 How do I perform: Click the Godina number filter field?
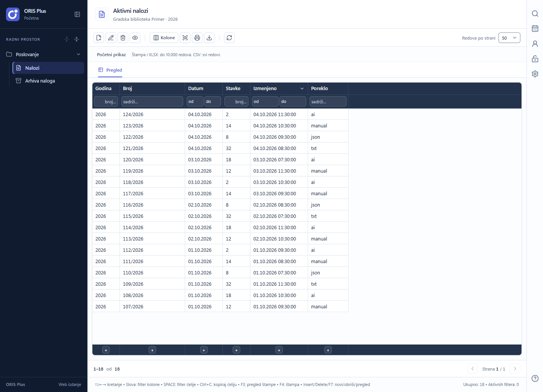coord(106,101)
